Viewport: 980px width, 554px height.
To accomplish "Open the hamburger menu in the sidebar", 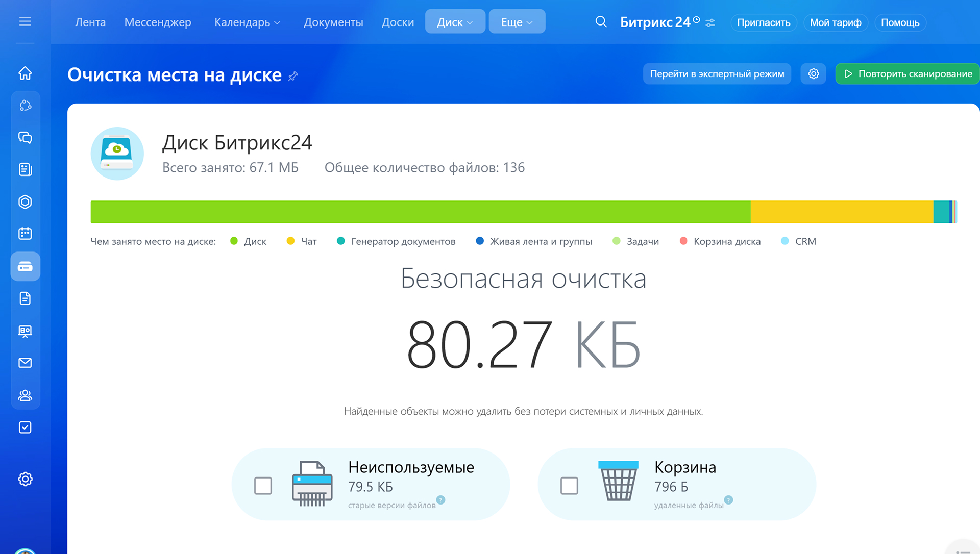I will (x=25, y=21).
